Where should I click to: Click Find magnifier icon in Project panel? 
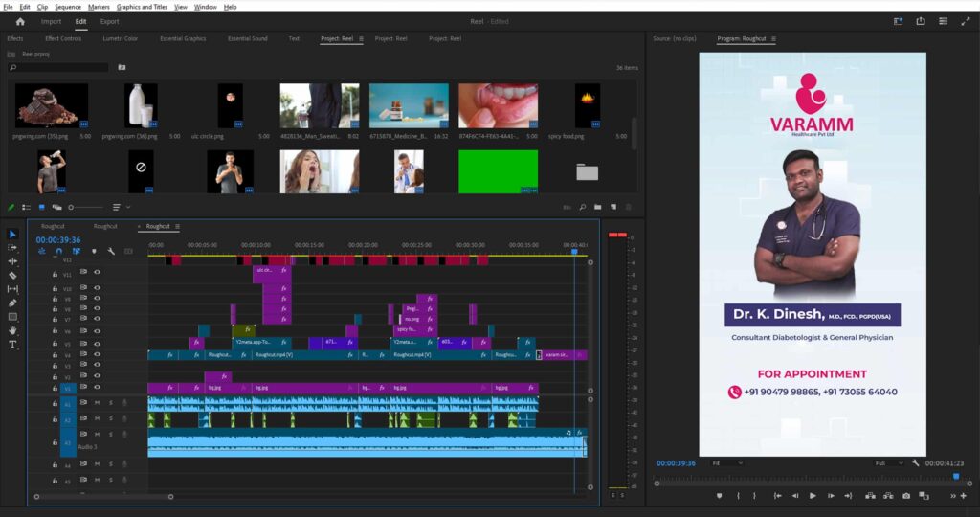(583, 207)
